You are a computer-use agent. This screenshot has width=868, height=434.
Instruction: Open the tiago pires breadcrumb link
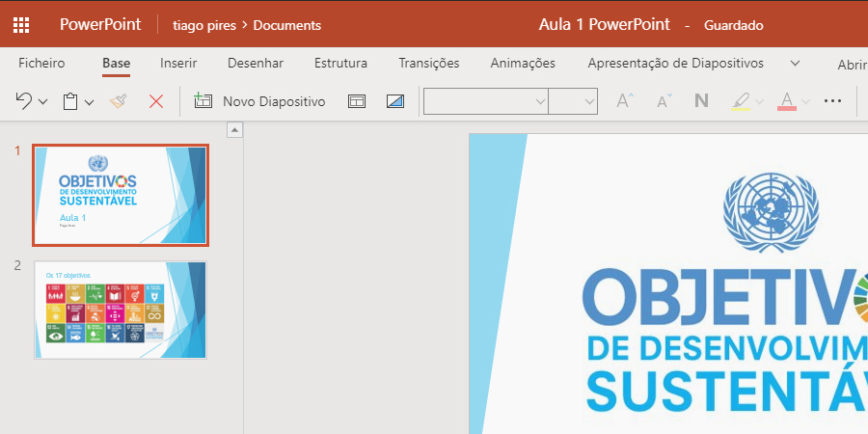(x=204, y=25)
